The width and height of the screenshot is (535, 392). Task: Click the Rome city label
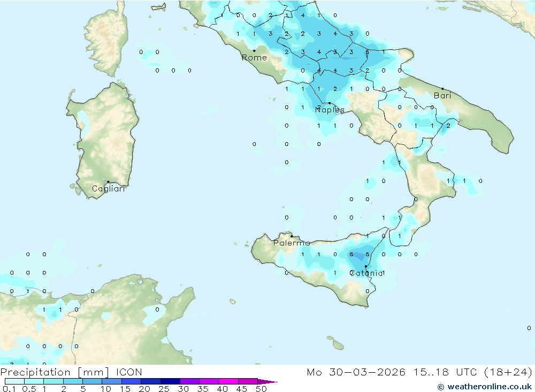254,58
